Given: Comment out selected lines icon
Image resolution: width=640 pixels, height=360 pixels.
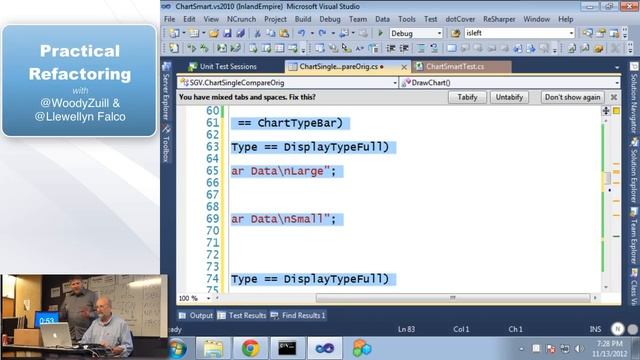Looking at the screenshot, I should [421, 49].
